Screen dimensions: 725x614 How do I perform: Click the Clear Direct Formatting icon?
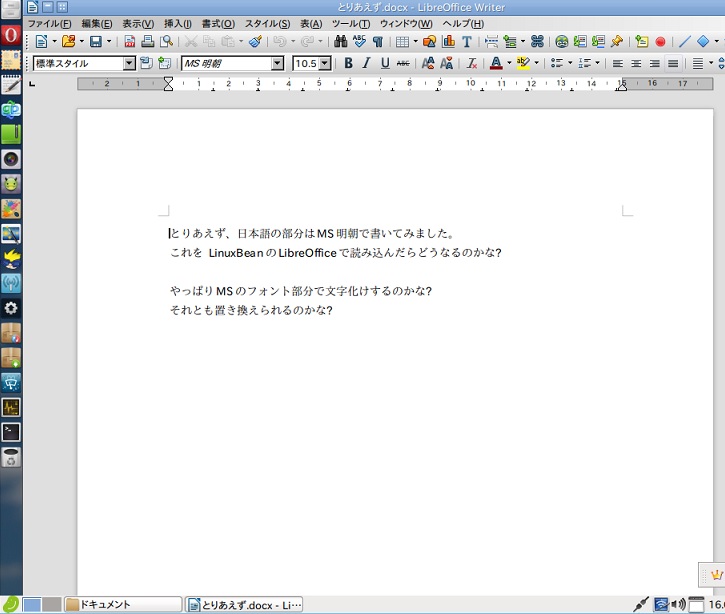[472, 63]
